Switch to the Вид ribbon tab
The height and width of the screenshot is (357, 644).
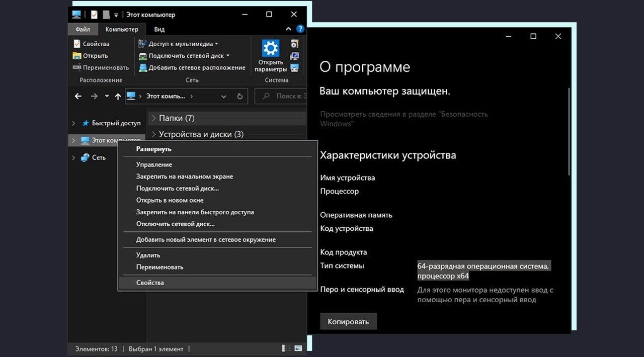pyautogui.click(x=159, y=29)
